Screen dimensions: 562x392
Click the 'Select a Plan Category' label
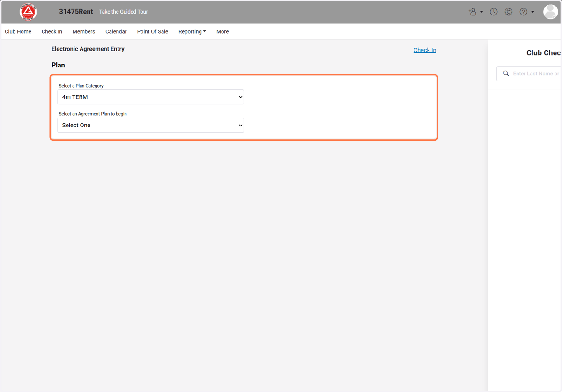pos(81,86)
